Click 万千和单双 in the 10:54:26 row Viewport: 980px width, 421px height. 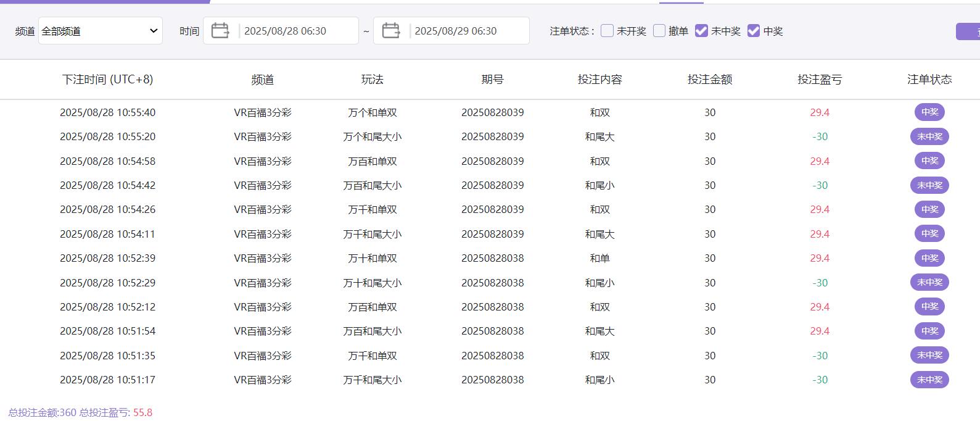[x=373, y=209]
